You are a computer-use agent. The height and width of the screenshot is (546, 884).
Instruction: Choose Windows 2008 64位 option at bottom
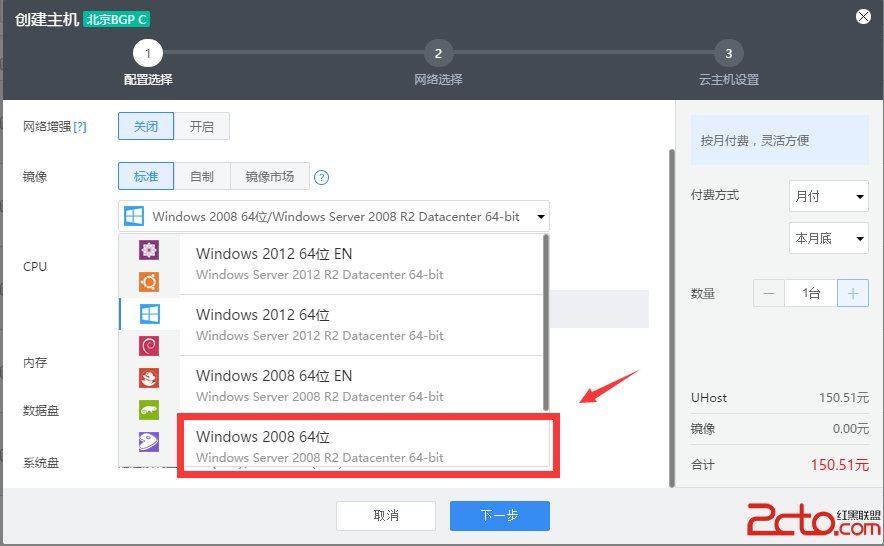point(364,446)
